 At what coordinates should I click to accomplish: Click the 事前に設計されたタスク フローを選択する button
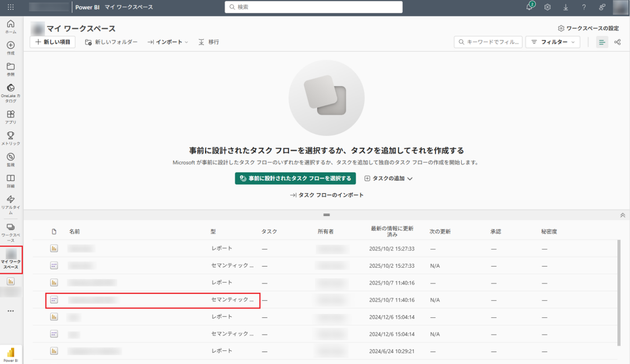(295, 178)
